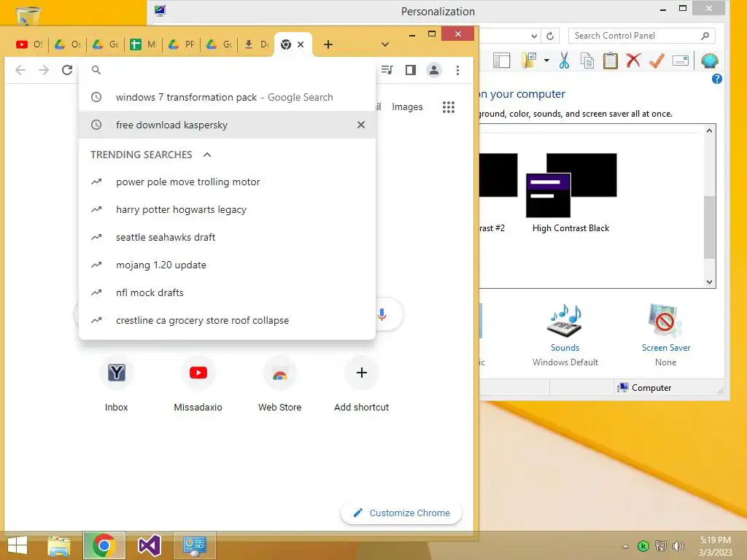Click Customize Chrome button
This screenshot has width=747, height=560.
[x=401, y=513]
